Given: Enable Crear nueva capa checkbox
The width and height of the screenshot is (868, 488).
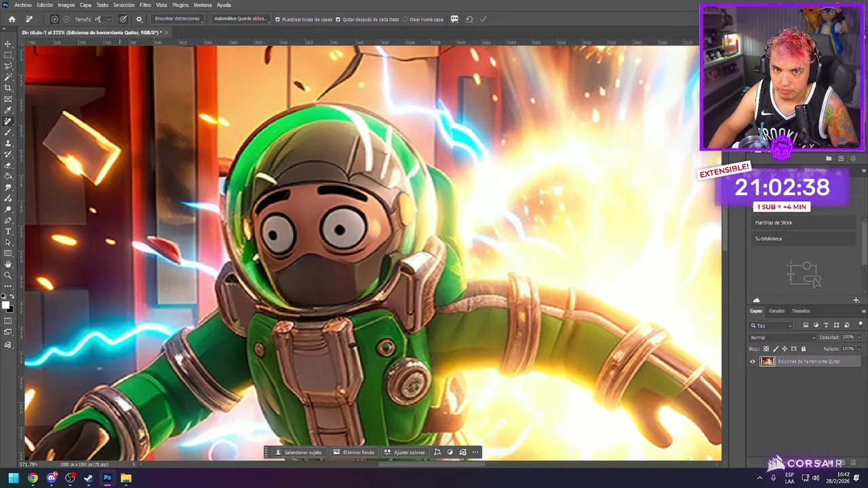Looking at the screenshot, I should pyautogui.click(x=406, y=19).
